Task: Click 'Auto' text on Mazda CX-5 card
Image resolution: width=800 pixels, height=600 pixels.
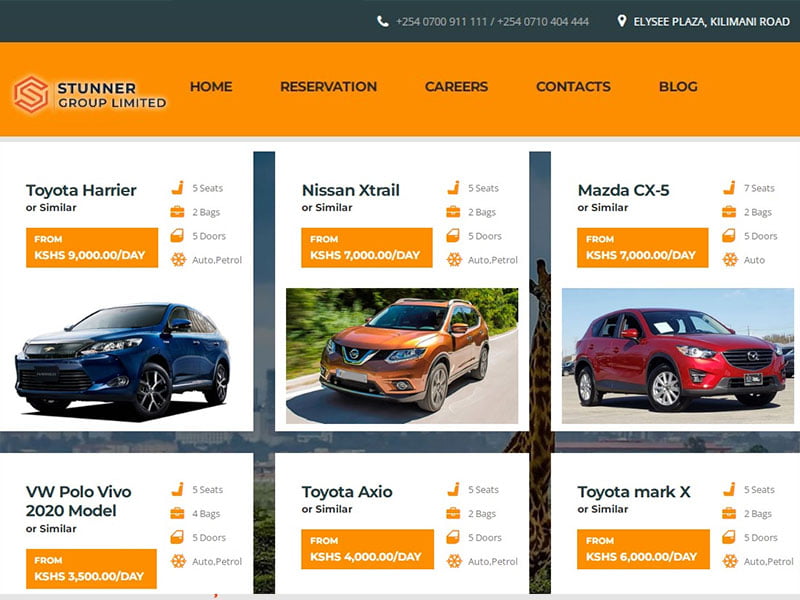Action: point(754,260)
